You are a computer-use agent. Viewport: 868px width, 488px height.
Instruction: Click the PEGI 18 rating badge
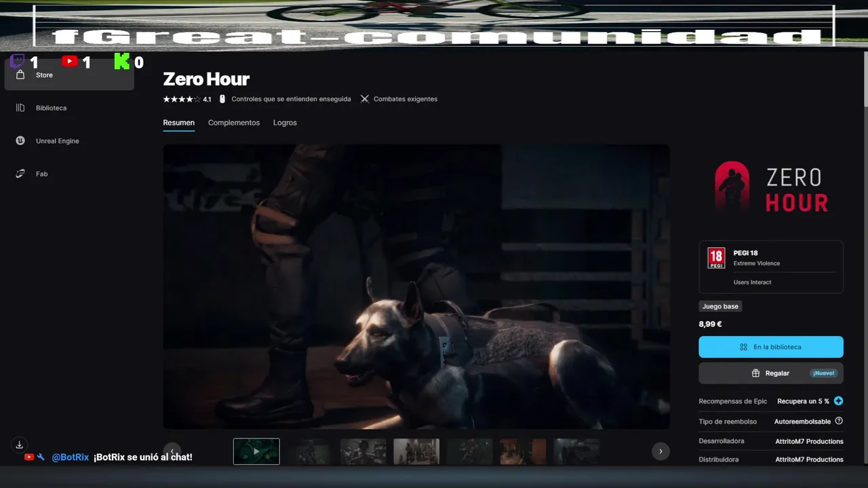coord(716,258)
